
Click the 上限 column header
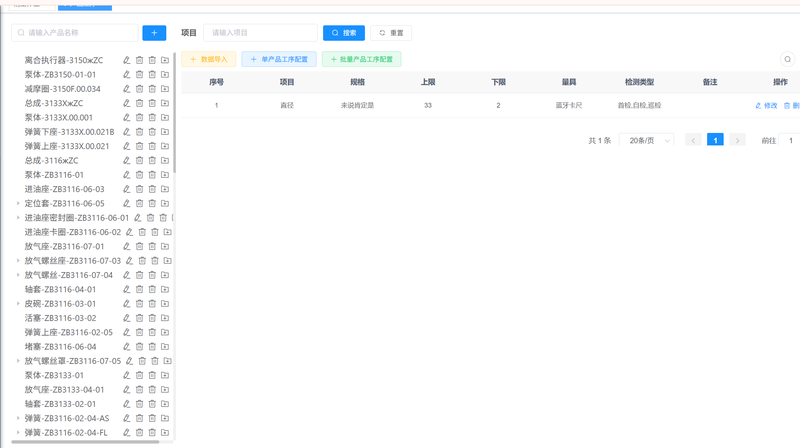428,82
